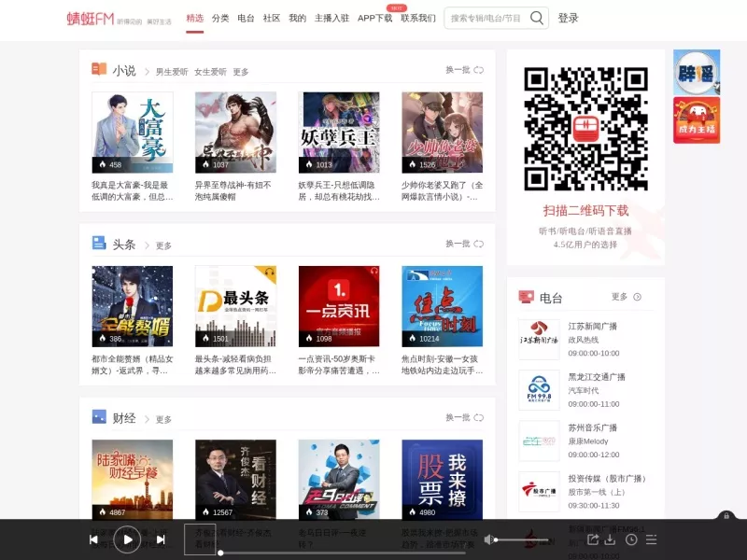The width and height of the screenshot is (747, 560).
Task: Skip to the next track
Action: pyautogui.click(x=161, y=539)
